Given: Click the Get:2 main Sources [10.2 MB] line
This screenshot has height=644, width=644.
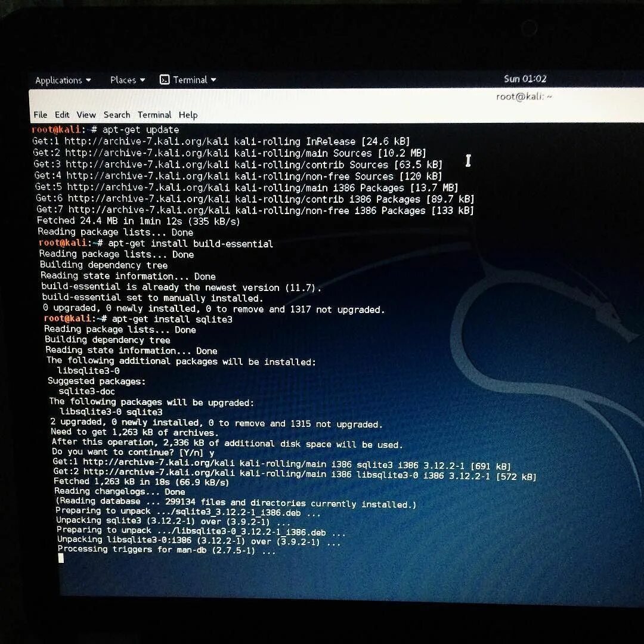Looking at the screenshot, I should tap(230, 153).
